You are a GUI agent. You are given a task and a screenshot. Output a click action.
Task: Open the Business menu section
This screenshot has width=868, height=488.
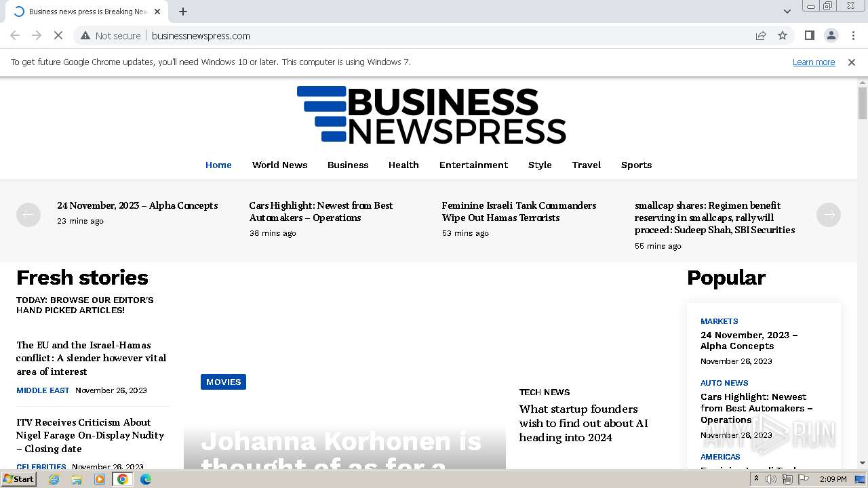point(348,165)
